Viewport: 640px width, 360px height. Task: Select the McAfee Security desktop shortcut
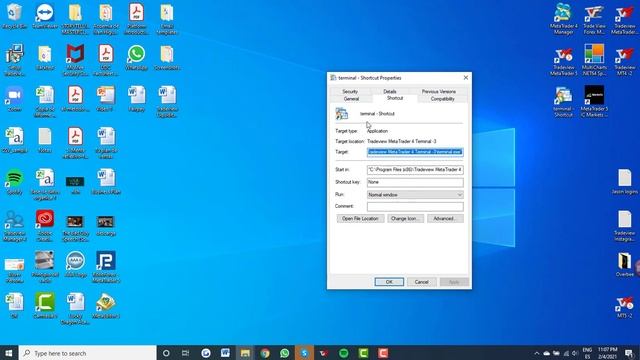pos(76,60)
